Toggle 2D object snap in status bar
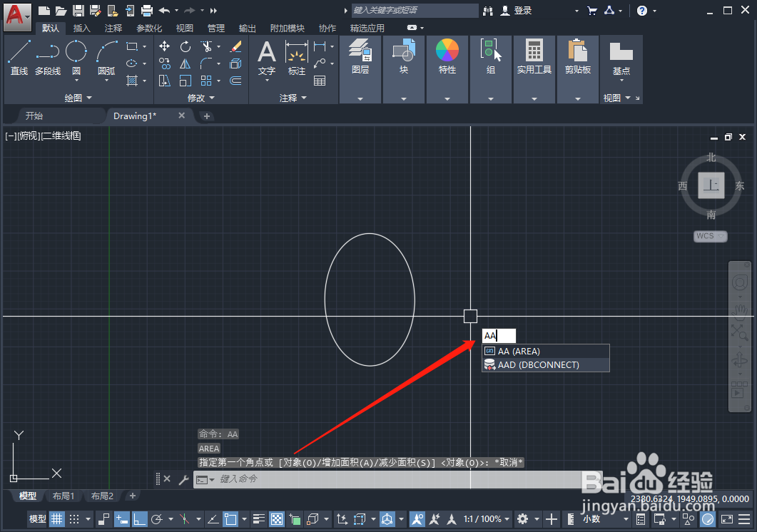Image resolution: width=757 pixels, height=532 pixels. (230, 519)
